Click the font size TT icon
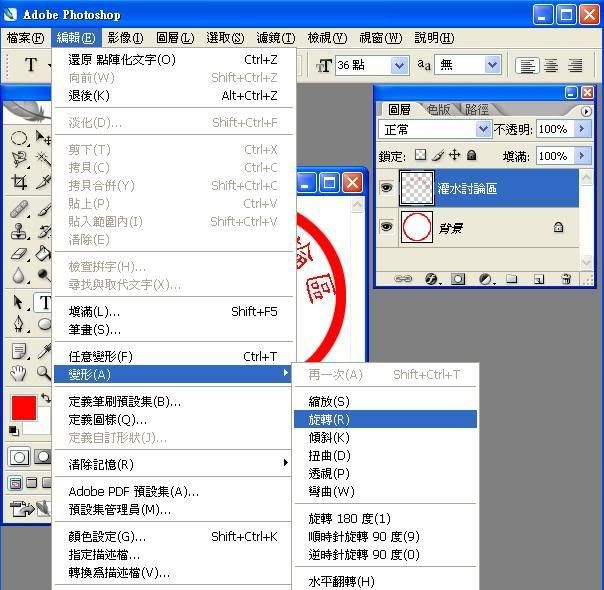This screenshot has width=604, height=590. pos(324,65)
